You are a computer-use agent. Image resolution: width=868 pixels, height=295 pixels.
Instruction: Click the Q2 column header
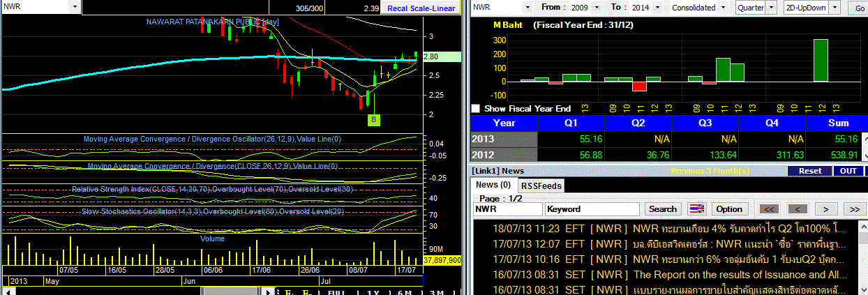[638, 123]
